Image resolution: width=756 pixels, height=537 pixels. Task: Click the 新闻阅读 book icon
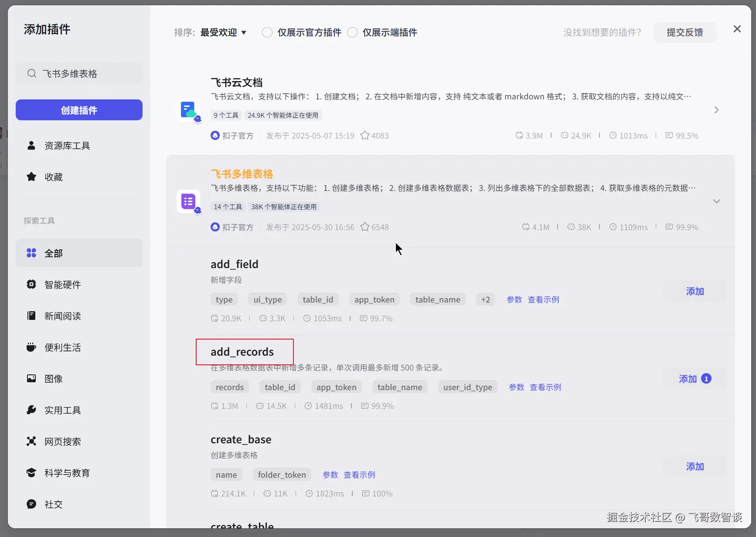(x=31, y=316)
